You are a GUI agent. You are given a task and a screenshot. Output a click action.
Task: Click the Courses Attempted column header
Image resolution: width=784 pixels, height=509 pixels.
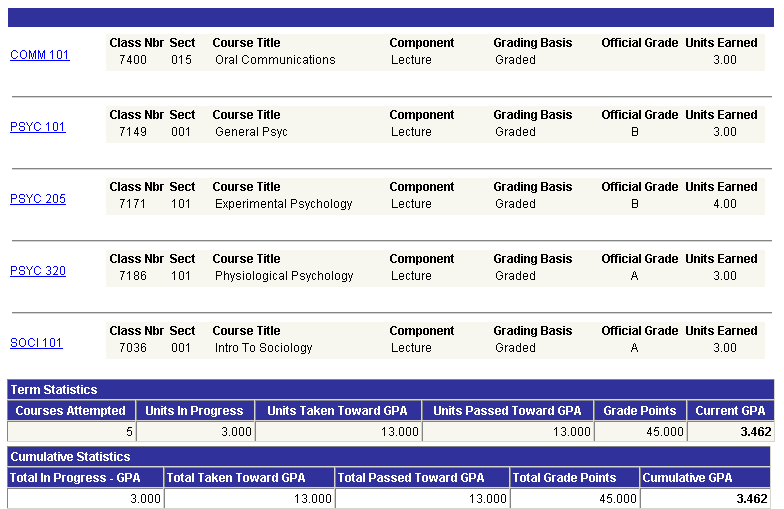click(70, 411)
